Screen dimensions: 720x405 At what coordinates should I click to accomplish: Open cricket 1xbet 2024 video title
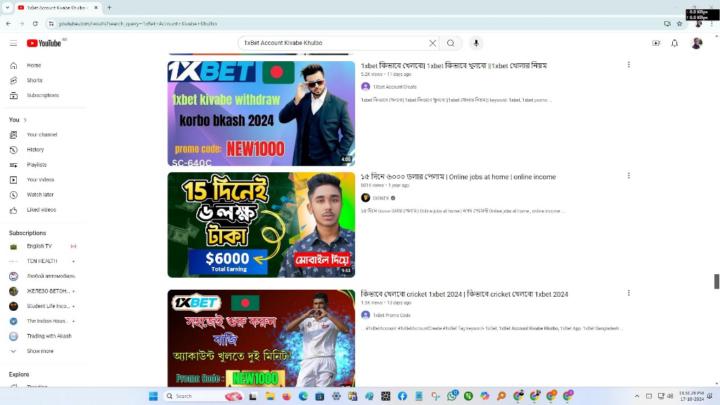[x=464, y=294]
